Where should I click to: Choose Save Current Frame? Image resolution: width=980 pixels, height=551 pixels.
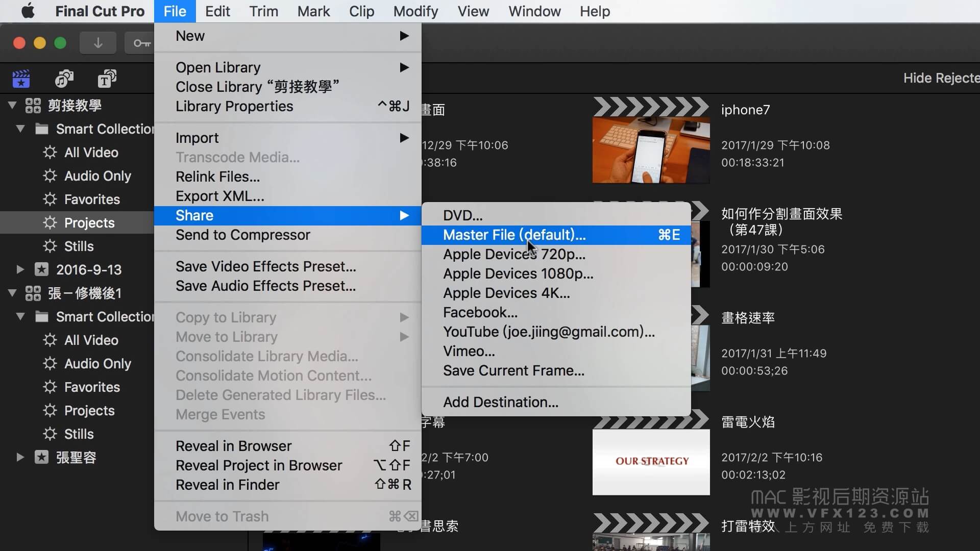point(556,370)
